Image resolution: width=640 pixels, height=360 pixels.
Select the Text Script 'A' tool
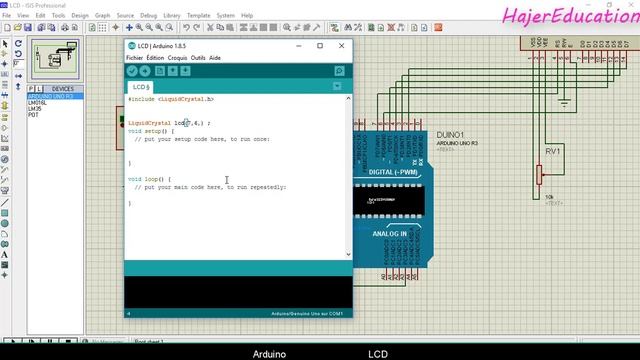pyautogui.click(x=5, y=255)
